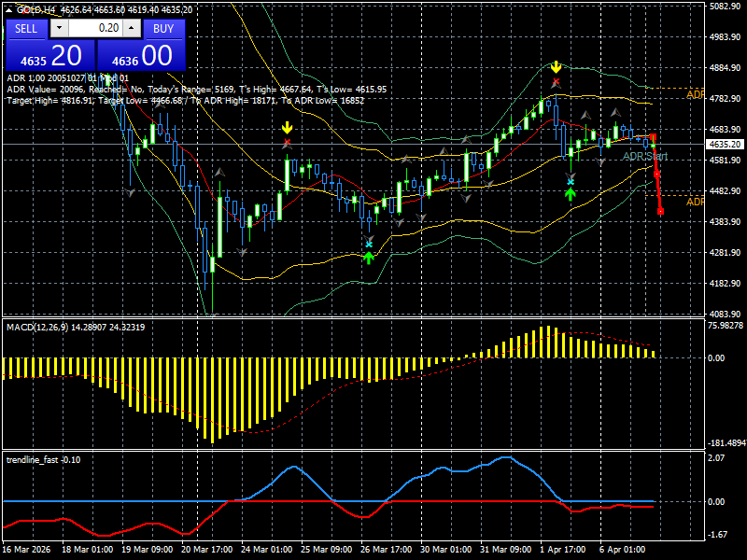Click price scale value 4884.90
The width and height of the screenshot is (747, 560).
[725, 68]
